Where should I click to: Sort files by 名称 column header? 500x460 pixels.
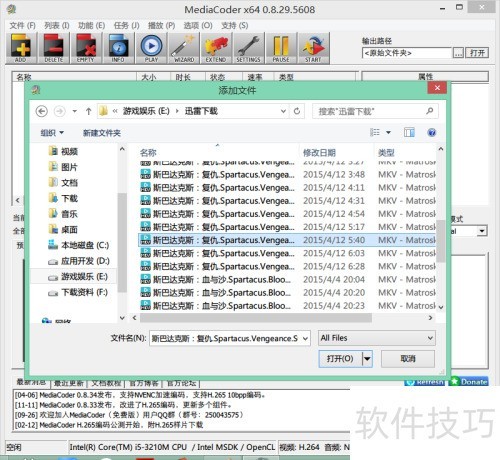point(148,153)
